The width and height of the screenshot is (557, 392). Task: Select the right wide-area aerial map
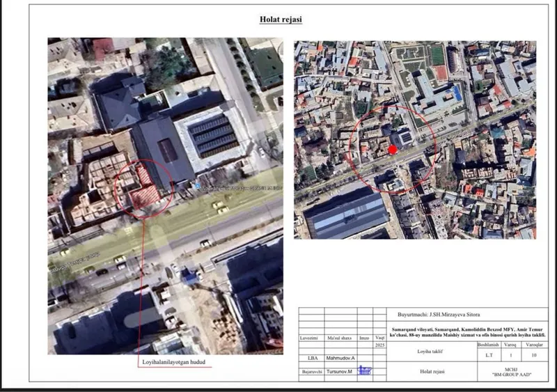click(x=415, y=140)
